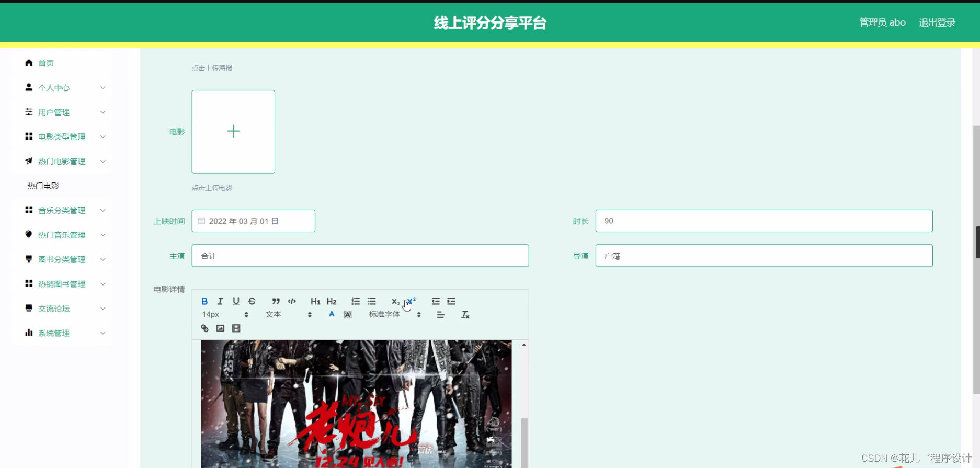Click the 点击上传海报 hint text
980x468 pixels.
click(x=212, y=68)
